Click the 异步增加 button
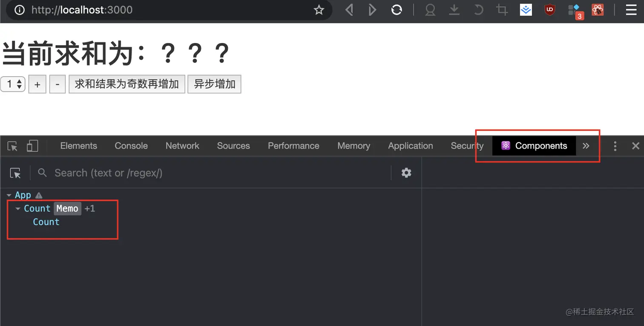644x326 pixels. point(215,84)
